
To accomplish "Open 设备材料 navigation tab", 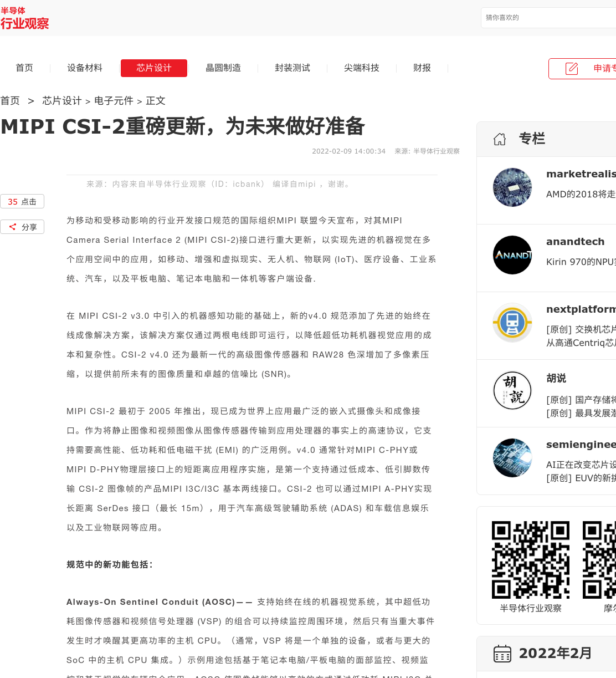I will [85, 68].
